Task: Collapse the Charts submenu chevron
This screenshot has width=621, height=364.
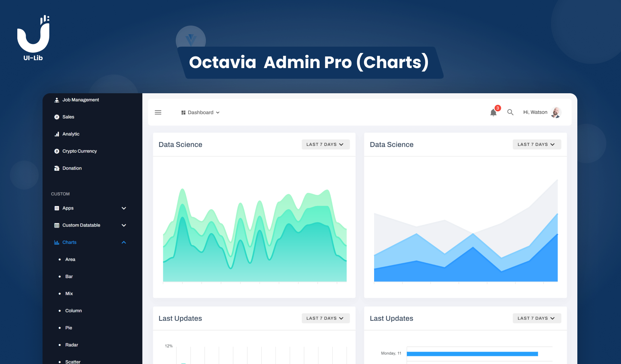Action: pos(124,243)
